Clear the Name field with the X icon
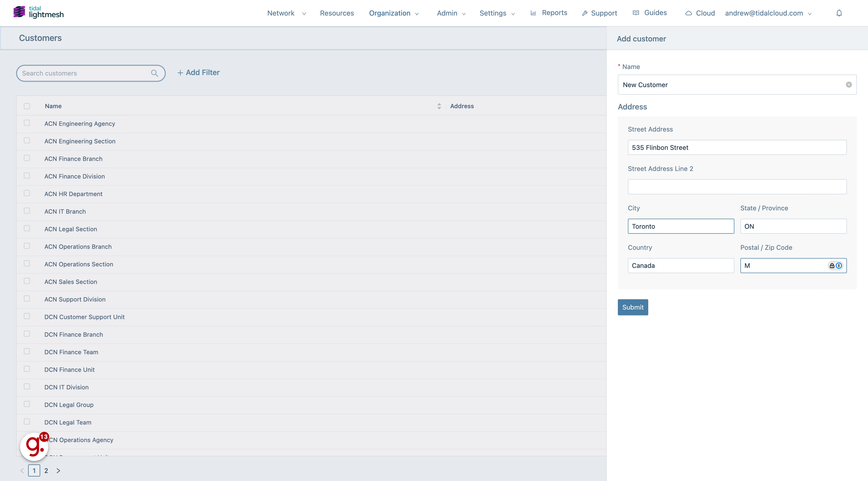 click(849, 85)
